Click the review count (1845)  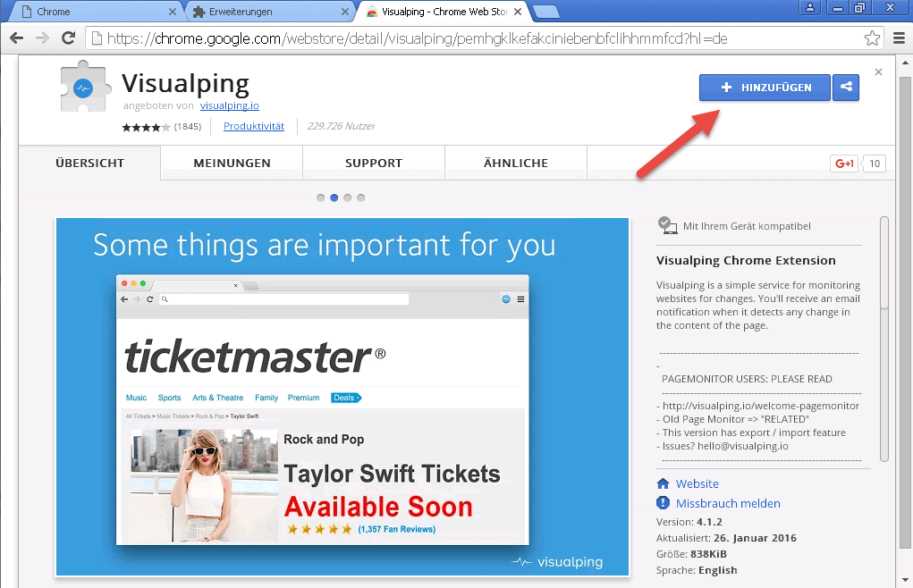[x=188, y=126]
